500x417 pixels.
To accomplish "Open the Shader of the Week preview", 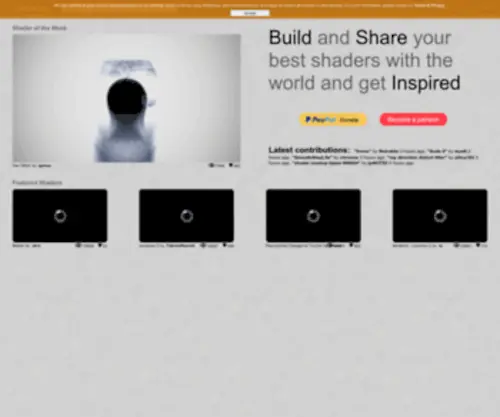I will [126, 98].
